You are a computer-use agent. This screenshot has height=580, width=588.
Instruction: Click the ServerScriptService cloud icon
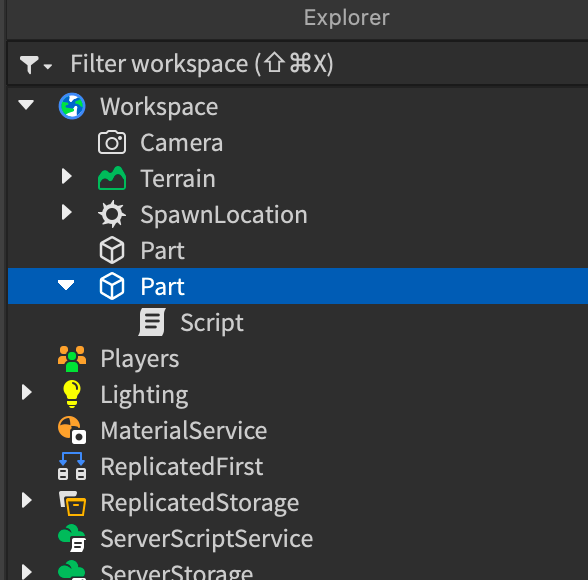tap(72, 538)
